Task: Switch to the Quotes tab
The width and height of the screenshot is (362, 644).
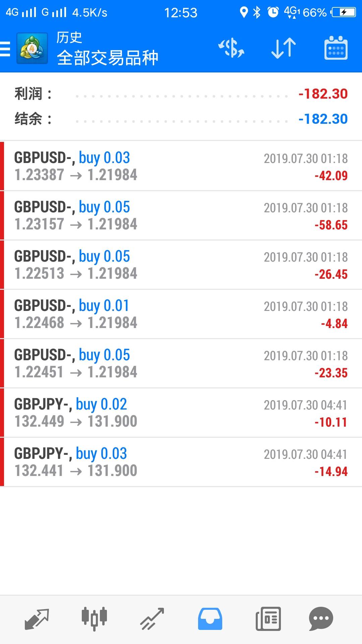Action: point(37,619)
